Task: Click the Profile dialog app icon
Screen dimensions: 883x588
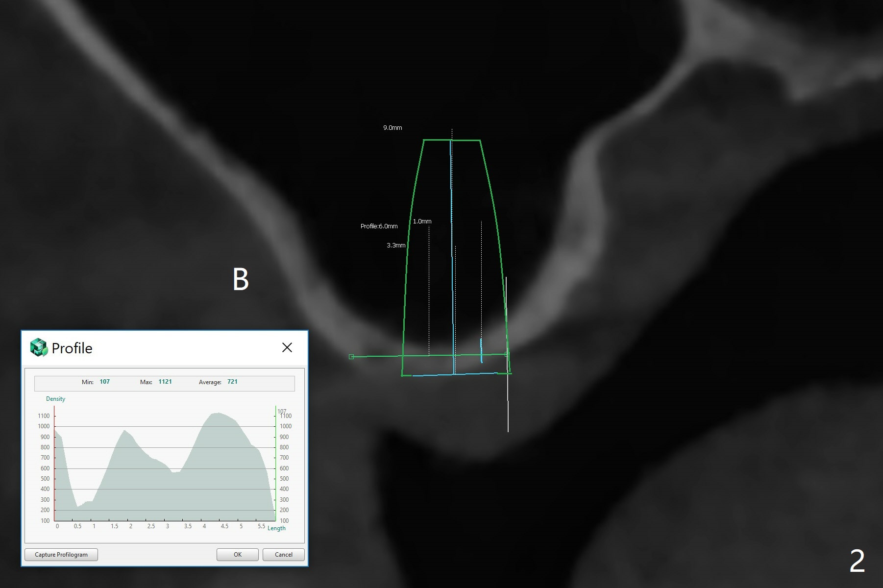Action: 39,347
